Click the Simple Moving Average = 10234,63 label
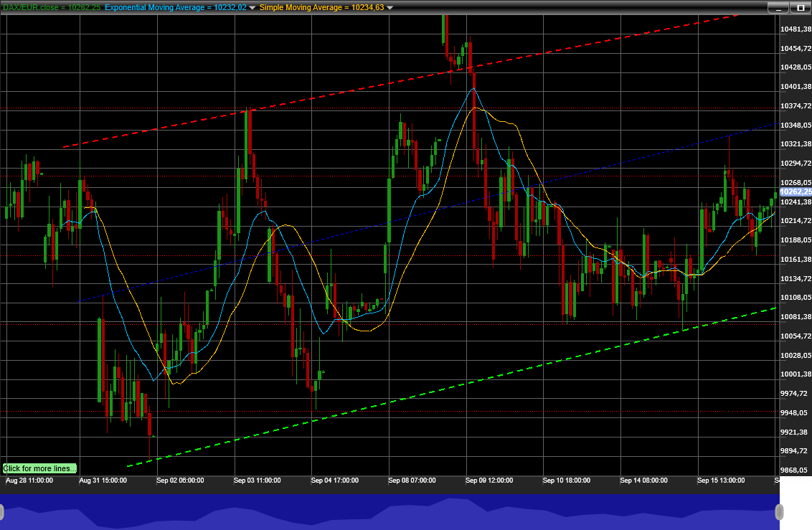This screenshot has width=812, height=530. click(x=321, y=7)
